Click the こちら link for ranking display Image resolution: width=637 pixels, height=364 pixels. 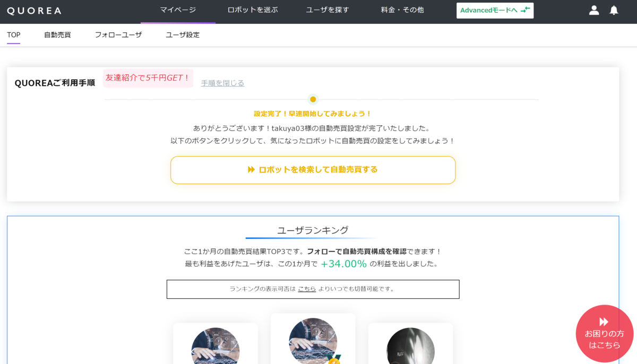(x=307, y=289)
